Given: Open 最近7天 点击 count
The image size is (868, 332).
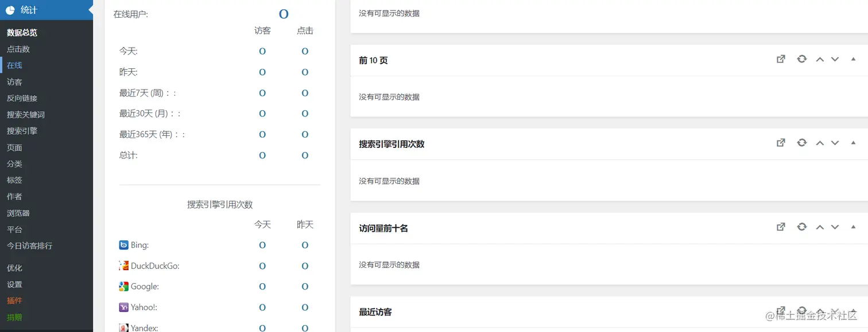Looking at the screenshot, I should pyautogui.click(x=305, y=93).
